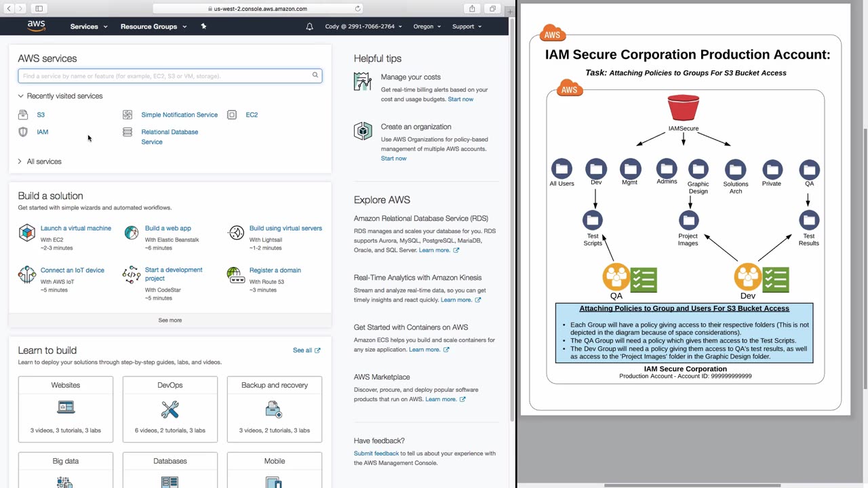Viewport: 868px width, 488px height.
Task: Click the Connect an IoT device icon
Action: (x=26, y=274)
